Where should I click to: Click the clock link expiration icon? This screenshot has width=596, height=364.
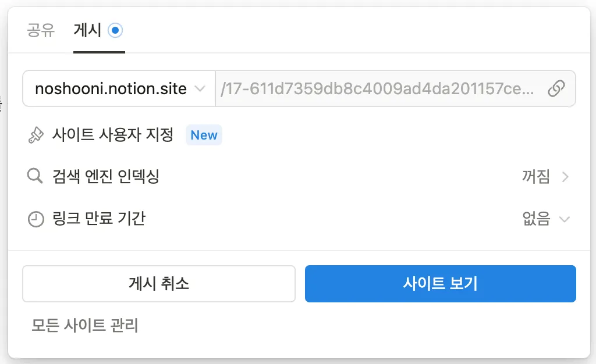click(x=36, y=219)
